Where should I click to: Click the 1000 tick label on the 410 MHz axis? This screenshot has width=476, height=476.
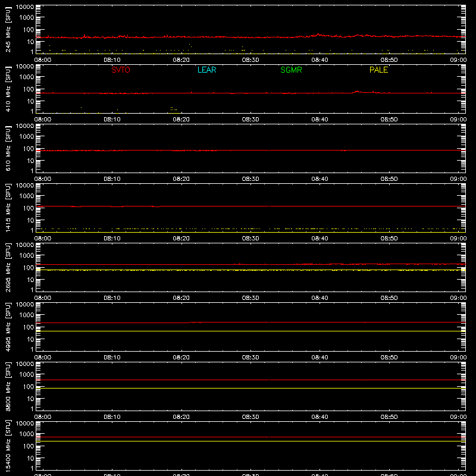click(x=27, y=77)
